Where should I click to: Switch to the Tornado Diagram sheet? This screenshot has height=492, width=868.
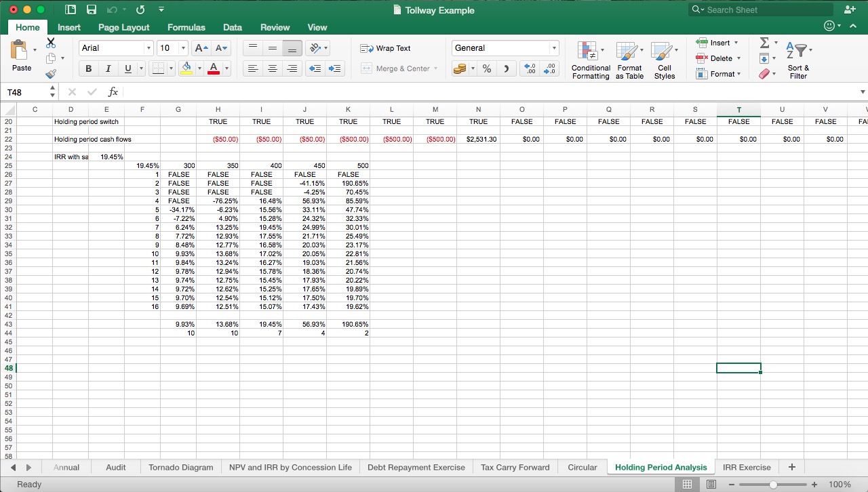(x=180, y=468)
